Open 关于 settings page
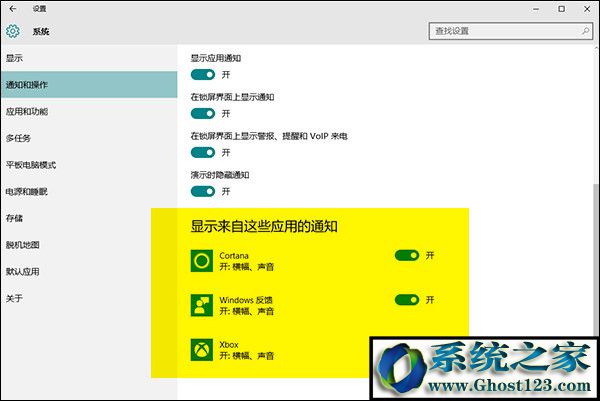This screenshot has height=401, width=600. click(x=89, y=298)
